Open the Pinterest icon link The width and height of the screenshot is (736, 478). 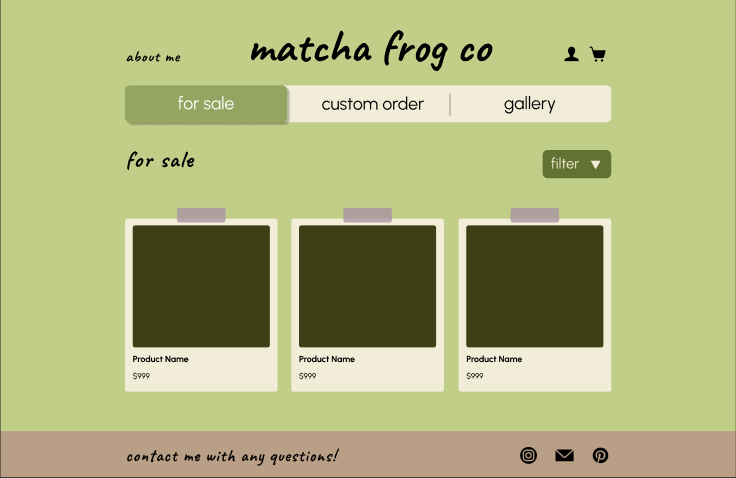[600, 456]
